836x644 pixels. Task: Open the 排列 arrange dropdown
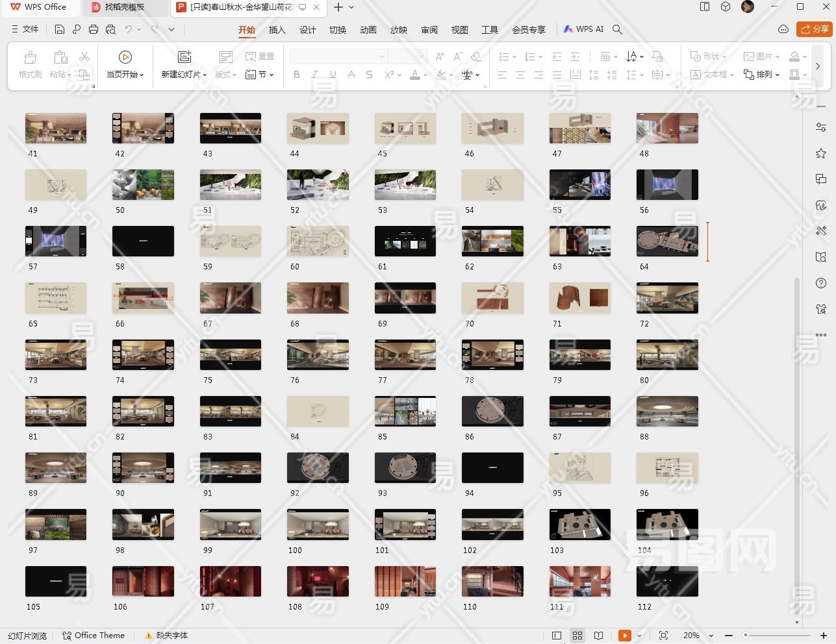point(762,75)
